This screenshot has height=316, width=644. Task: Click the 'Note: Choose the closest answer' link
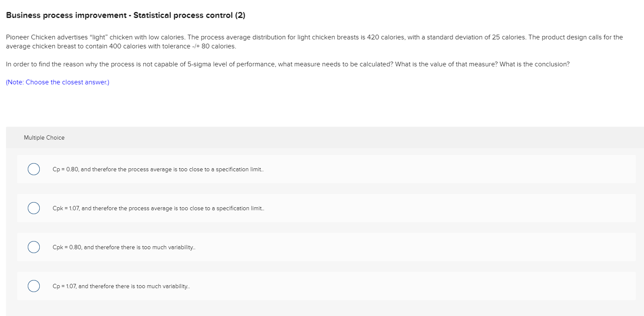click(57, 82)
